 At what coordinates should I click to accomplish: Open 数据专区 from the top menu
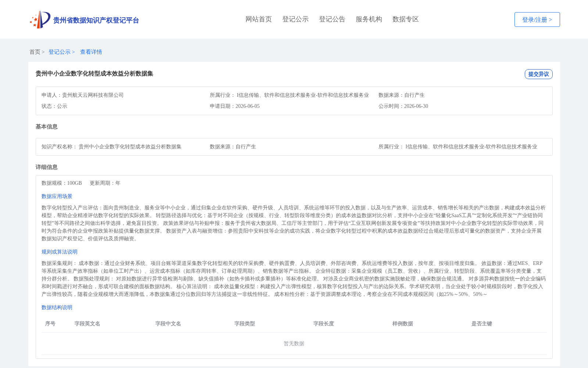(x=406, y=19)
